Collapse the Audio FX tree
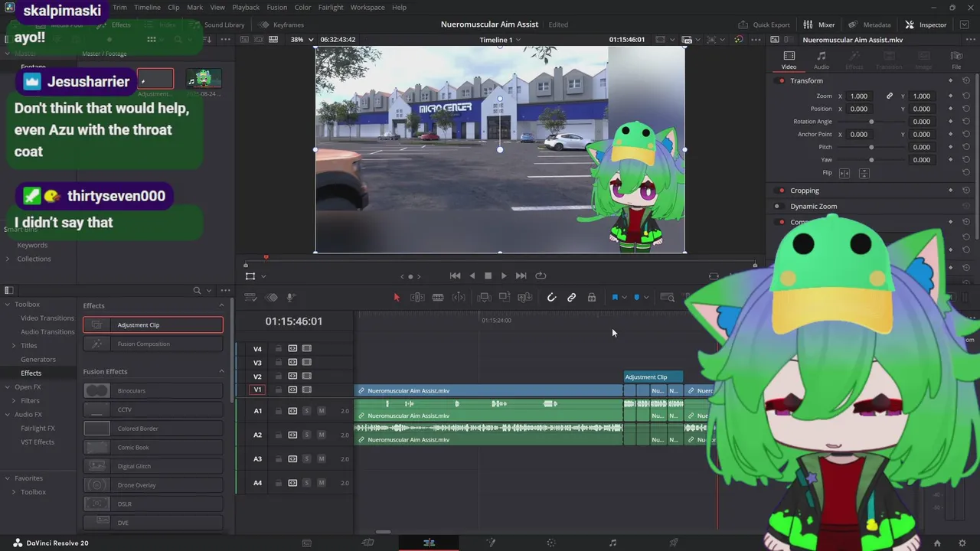The image size is (980, 551). pos(8,415)
